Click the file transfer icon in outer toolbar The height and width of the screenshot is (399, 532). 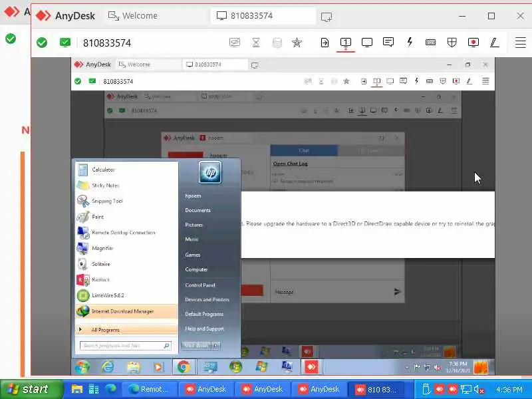pyautogui.click(x=325, y=43)
